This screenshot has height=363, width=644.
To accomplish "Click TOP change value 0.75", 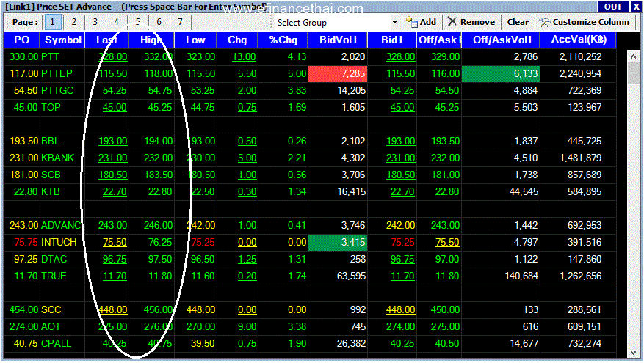I will (247, 108).
